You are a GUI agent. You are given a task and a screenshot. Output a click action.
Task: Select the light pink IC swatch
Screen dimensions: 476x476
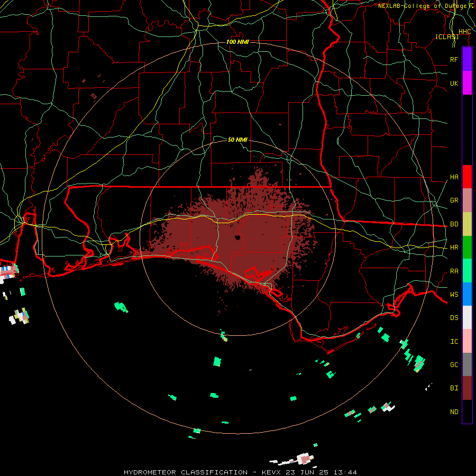click(x=467, y=341)
